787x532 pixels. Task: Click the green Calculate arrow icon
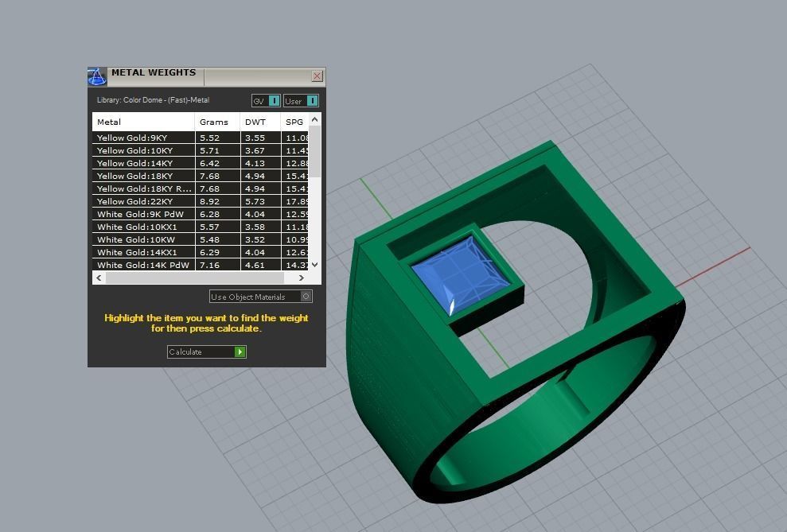click(x=240, y=351)
